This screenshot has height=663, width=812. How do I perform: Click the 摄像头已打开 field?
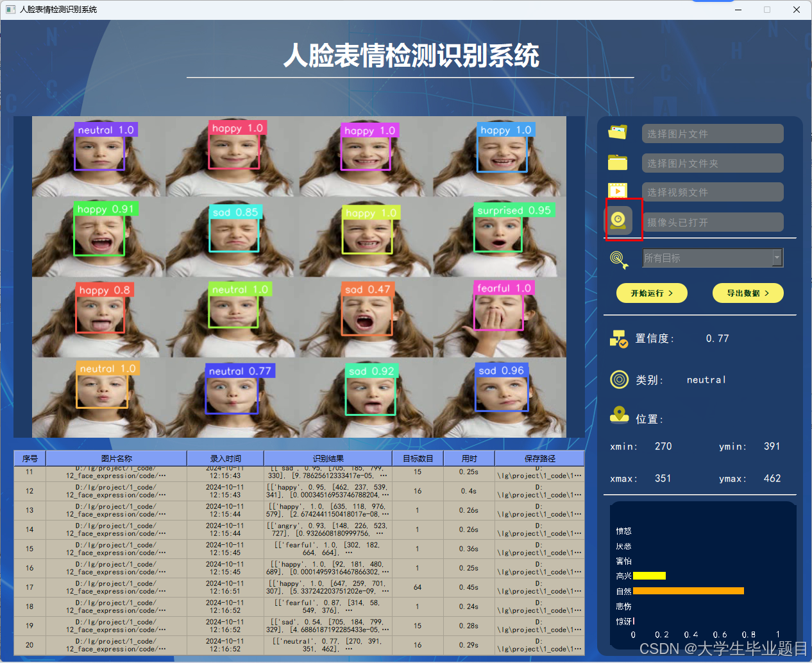click(x=713, y=222)
